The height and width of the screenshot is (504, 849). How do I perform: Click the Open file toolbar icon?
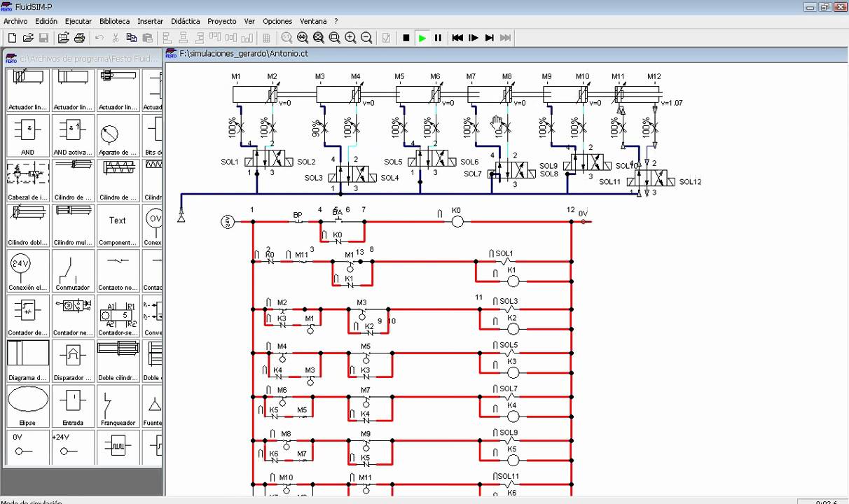point(28,38)
